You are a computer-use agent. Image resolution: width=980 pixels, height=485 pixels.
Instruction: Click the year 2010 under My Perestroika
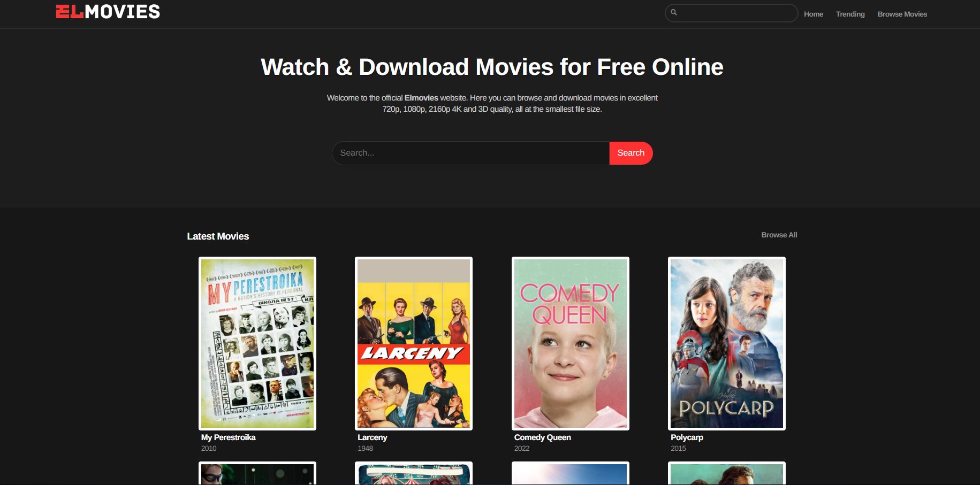[x=209, y=449]
